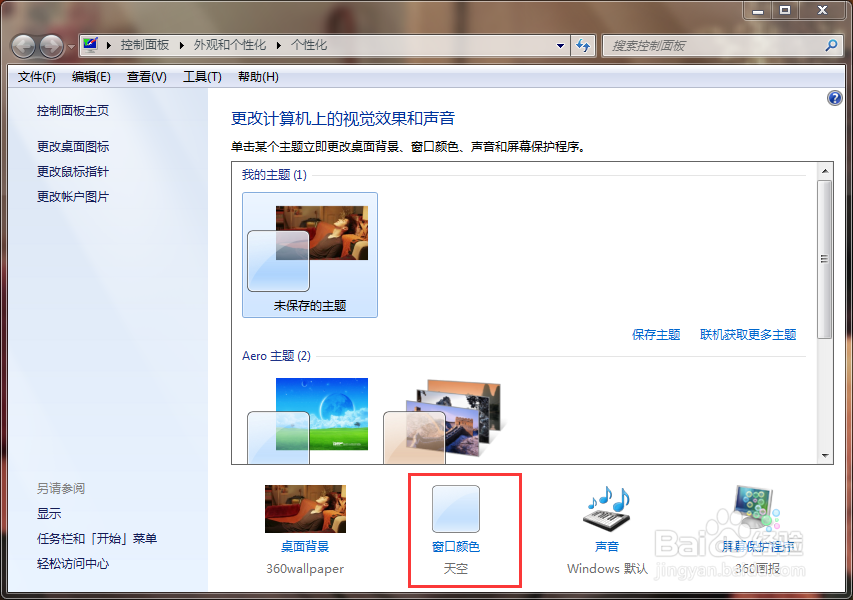The width and height of the screenshot is (853, 600).
Task: Click the back navigation arrow dropdown
Action: pos(65,45)
